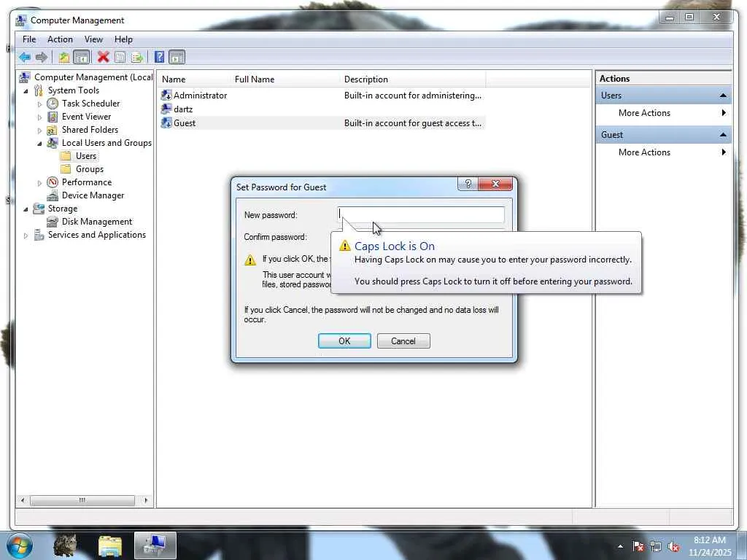This screenshot has height=560, width=747.
Task: Click the network tray icon
Action: [x=656, y=547]
